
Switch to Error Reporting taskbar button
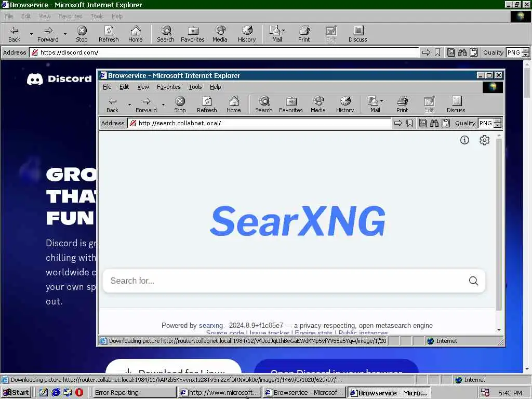[x=134, y=393]
